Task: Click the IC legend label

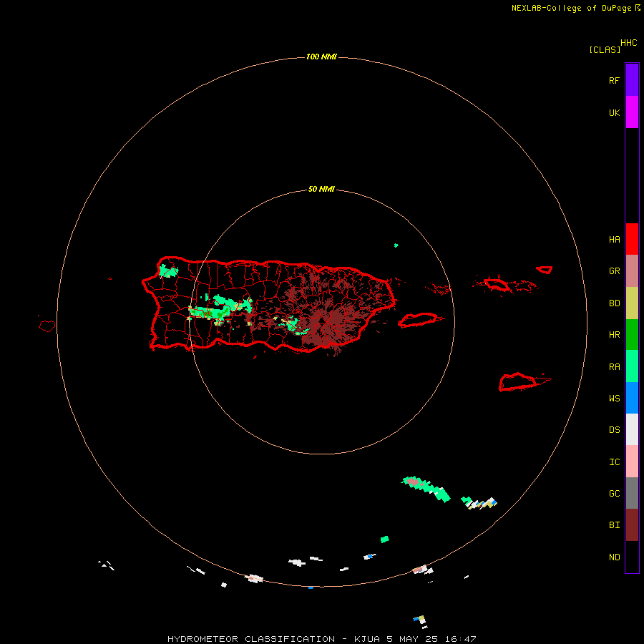Action: pyautogui.click(x=614, y=462)
